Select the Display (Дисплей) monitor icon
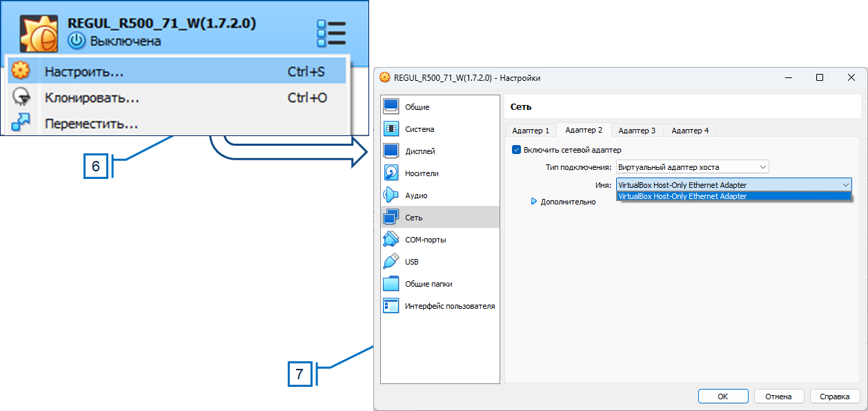This screenshot has height=411, width=868. (x=391, y=151)
